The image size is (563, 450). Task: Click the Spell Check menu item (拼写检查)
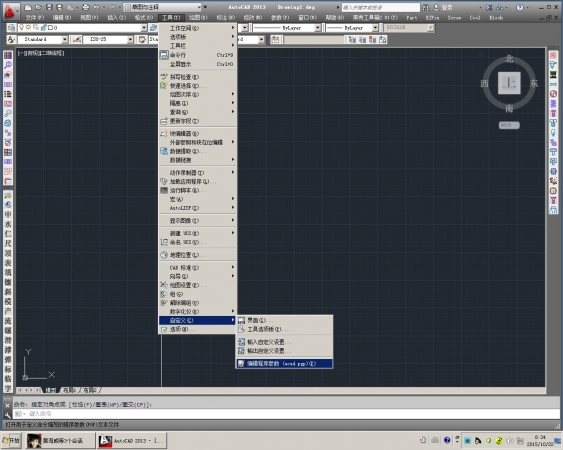(x=197, y=77)
